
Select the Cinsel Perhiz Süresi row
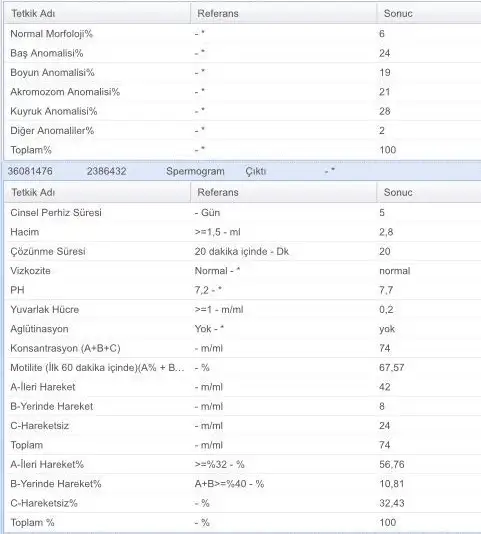pyautogui.click(x=243, y=213)
